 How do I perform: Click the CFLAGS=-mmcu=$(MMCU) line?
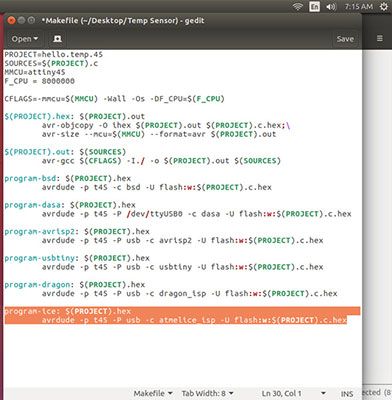[114, 99]
